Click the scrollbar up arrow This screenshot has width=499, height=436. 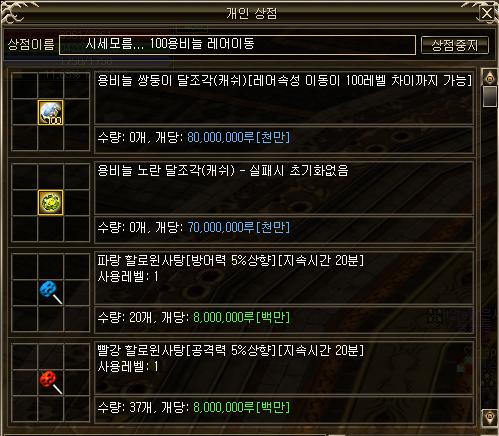[x=490, y=78]
